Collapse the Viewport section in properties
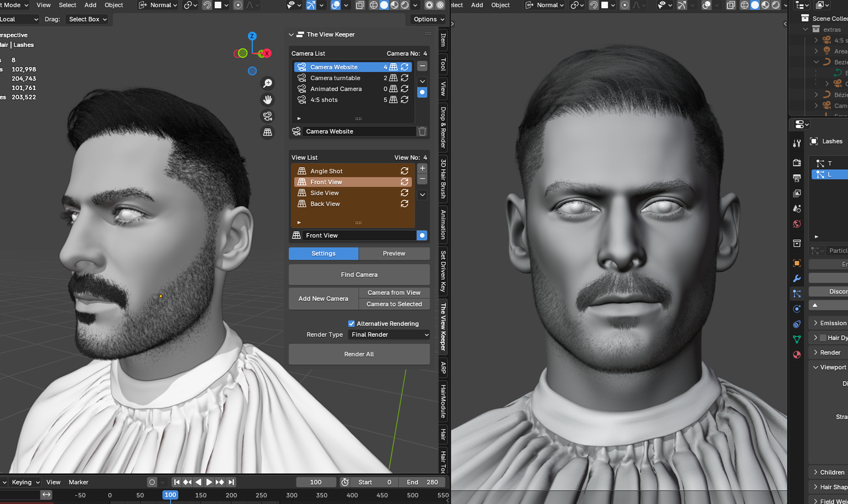Viewport: 848px width, 504px height. point(815,367)
